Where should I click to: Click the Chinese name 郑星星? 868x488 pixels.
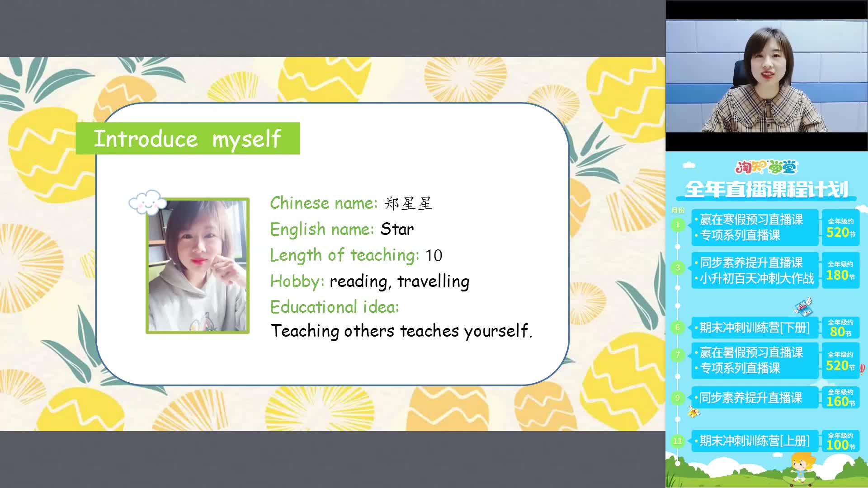point(408,203)
